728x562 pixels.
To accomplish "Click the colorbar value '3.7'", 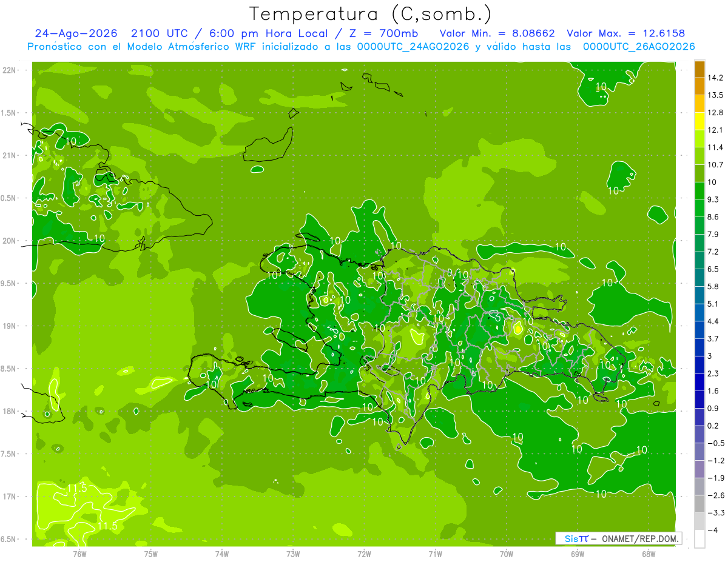I will [714, 338].
